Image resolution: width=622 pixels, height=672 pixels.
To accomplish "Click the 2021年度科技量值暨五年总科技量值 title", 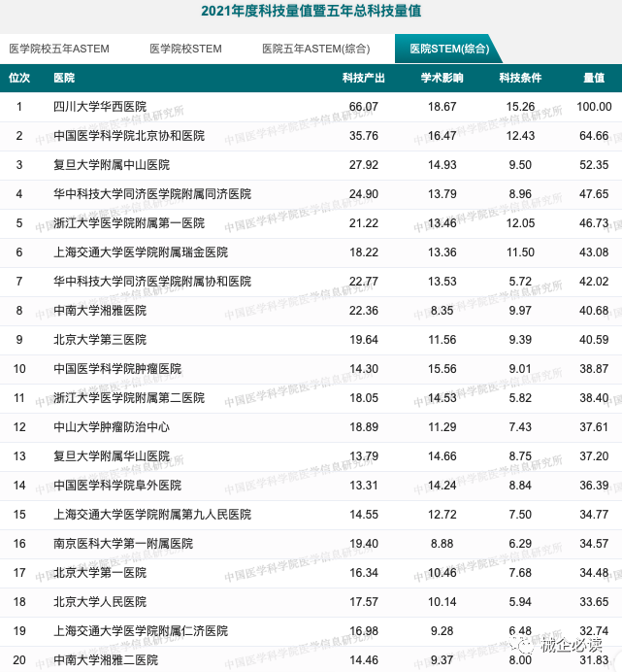I will coord(311,11).
